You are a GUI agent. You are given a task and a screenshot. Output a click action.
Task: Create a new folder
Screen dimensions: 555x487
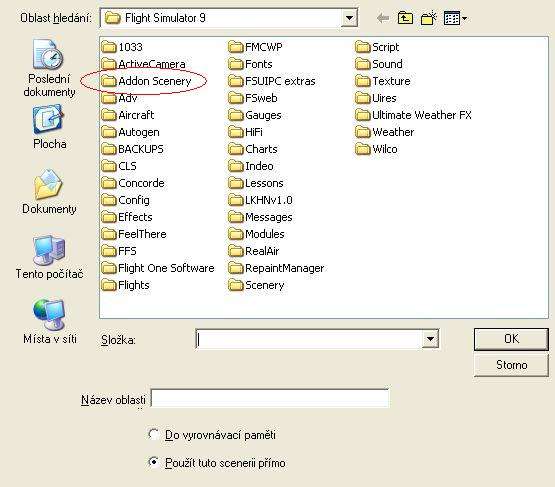pos(428,18)
